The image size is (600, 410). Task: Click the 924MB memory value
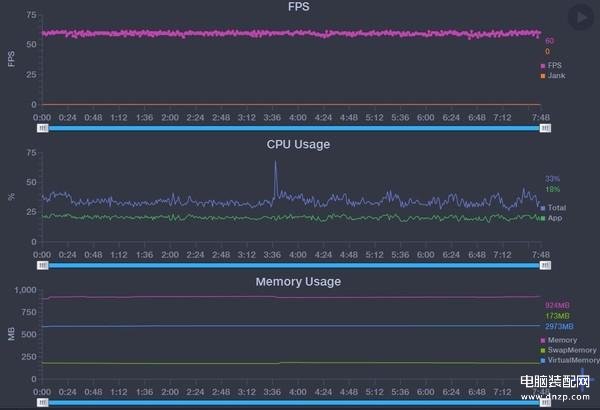click(x=558, y=305)
